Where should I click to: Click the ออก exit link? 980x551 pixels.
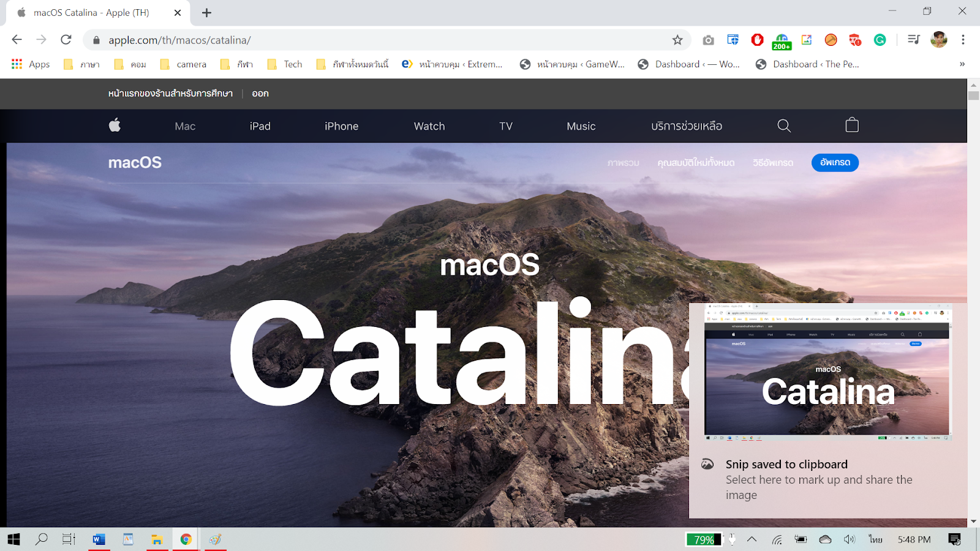(260, 94)
